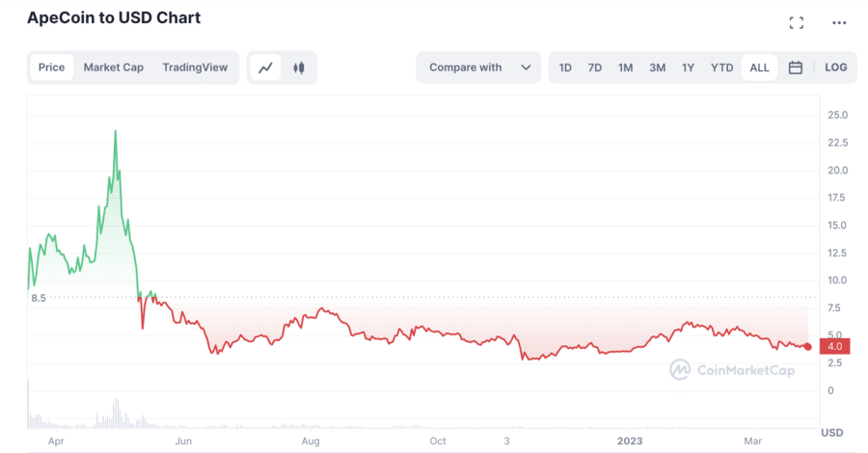Image resolution: width=868 pixels, height=453 pixels.
Task: Click the 8.5 opening price label
Action: coord(39,298)
